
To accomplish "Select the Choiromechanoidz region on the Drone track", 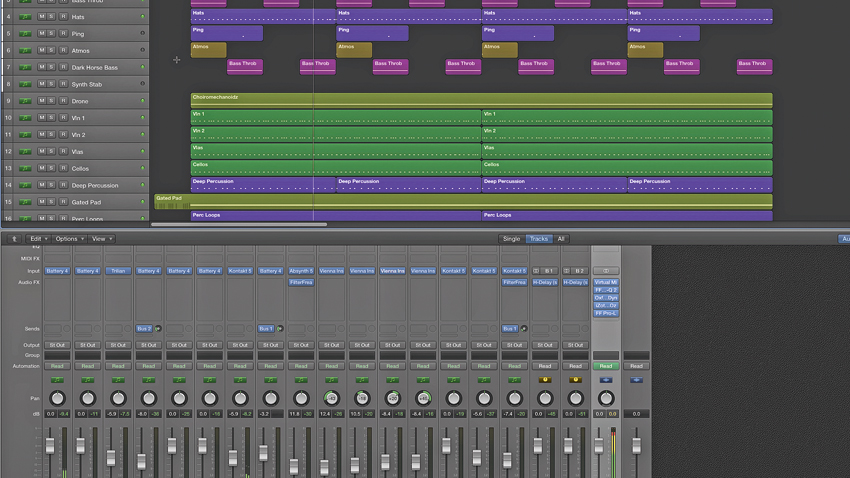I will click(x=481, y=100).
